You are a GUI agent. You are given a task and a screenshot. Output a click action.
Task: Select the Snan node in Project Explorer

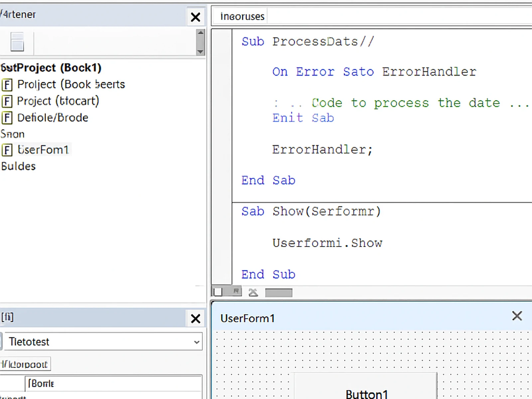click(x=13, y=134)
